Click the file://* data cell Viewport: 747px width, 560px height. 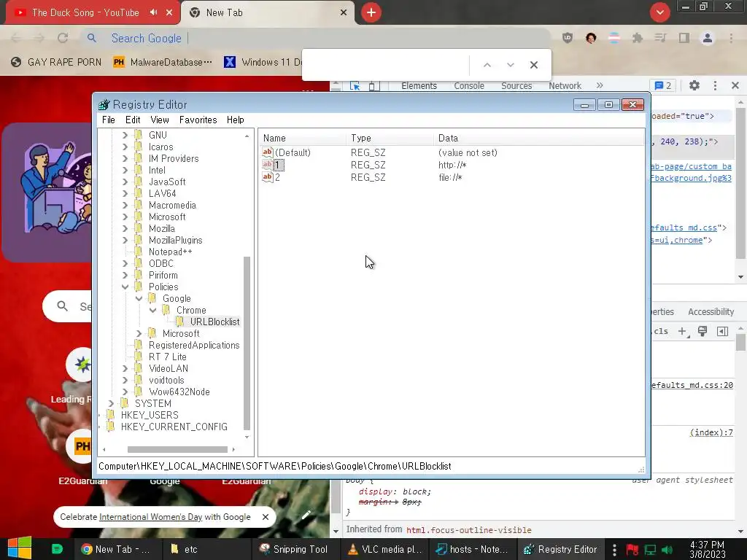[x=450, y=177]
